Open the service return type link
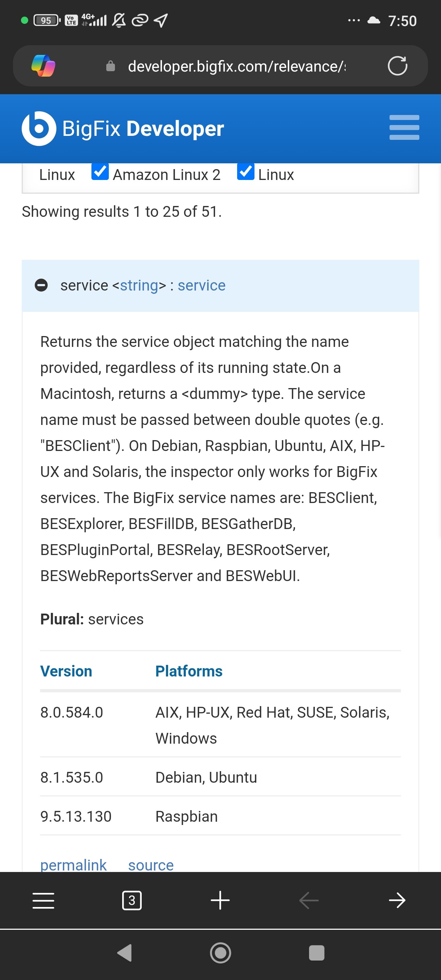This screenshot has width=441, height=980. click(202, 285)
